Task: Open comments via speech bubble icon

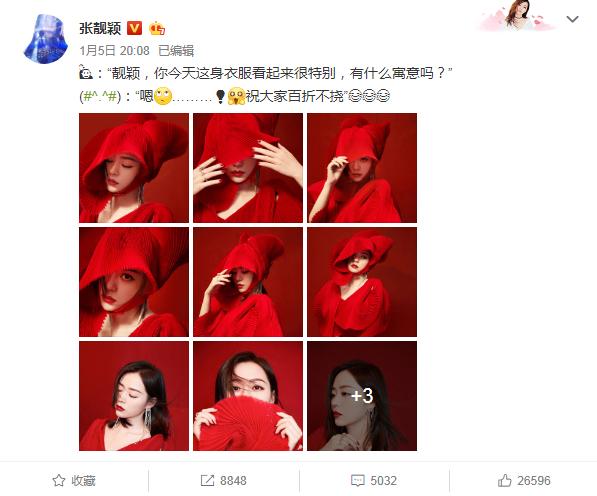Action: [358, 480]
